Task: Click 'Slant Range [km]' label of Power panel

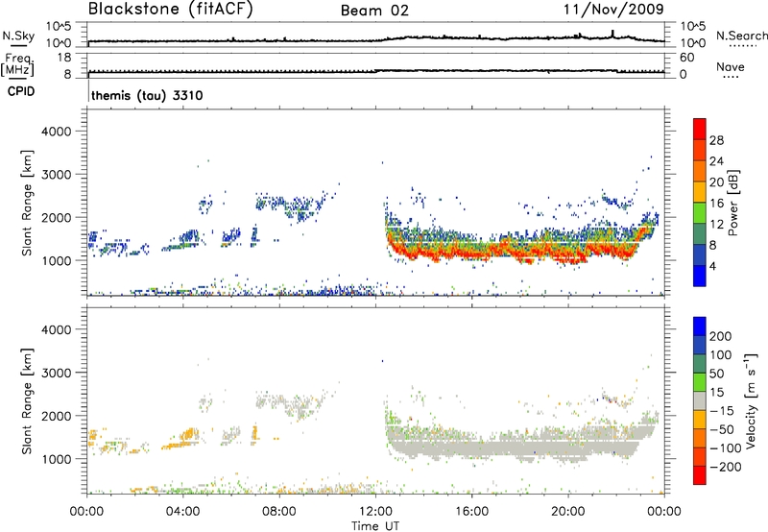Action: 27,203
